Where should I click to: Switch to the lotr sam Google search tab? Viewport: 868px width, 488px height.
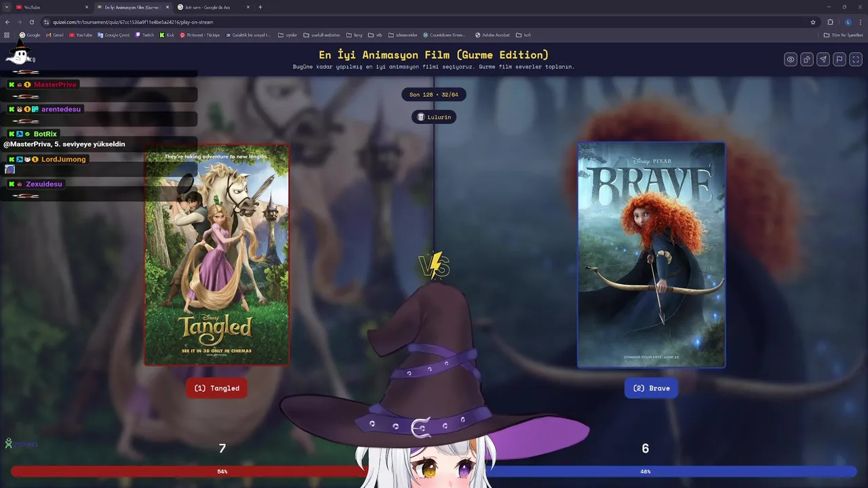[213, 7]
